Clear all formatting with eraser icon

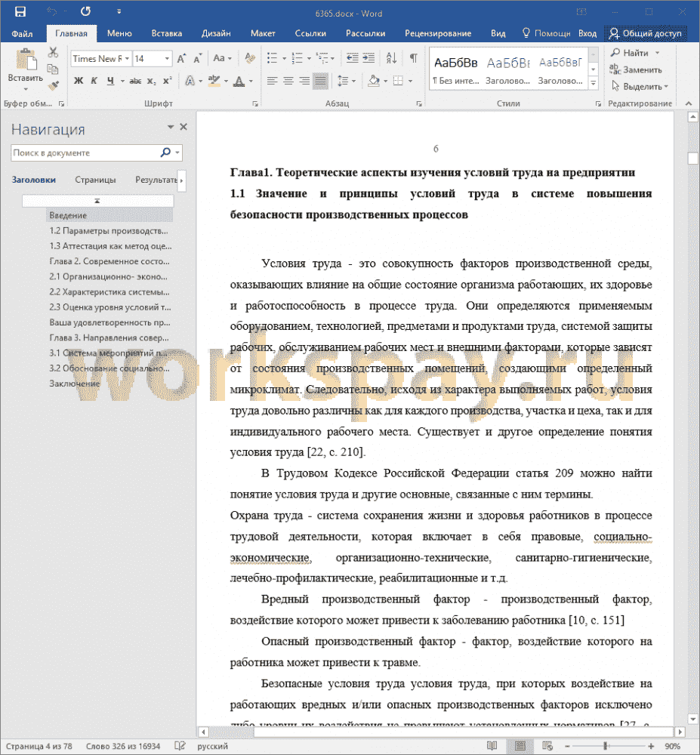point(249,59)
